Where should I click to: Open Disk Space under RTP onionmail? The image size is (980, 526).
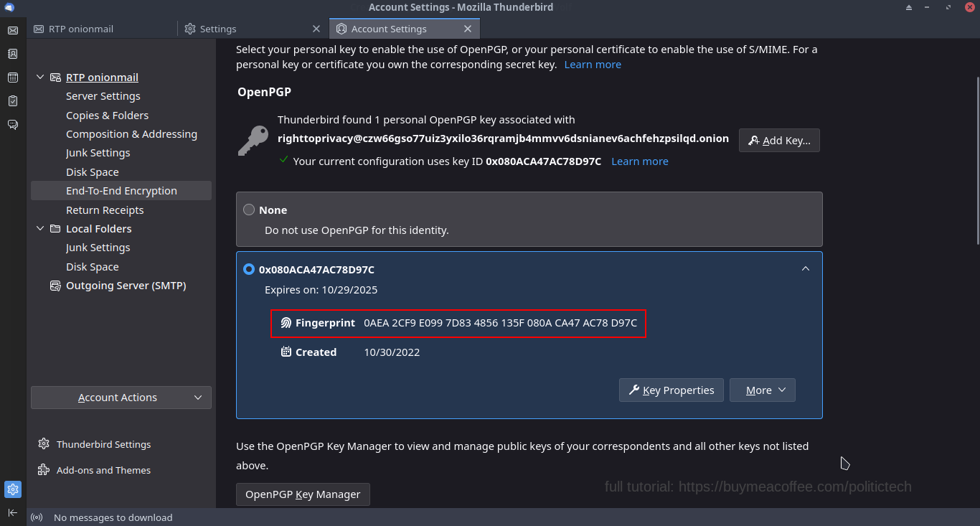(93, 172)
